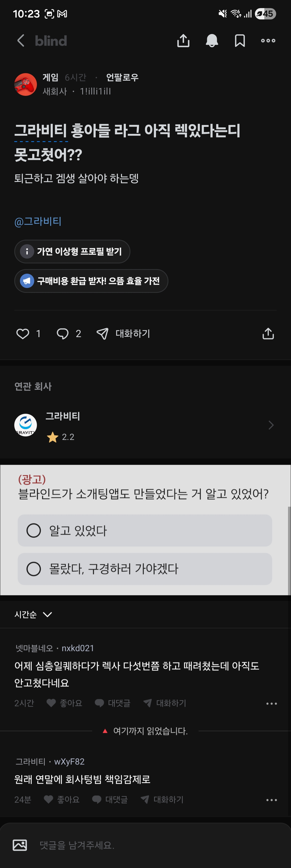Screen dimensions: 291x868
Task: Open the top-right three-dot menu
Action: coord(268,41)
